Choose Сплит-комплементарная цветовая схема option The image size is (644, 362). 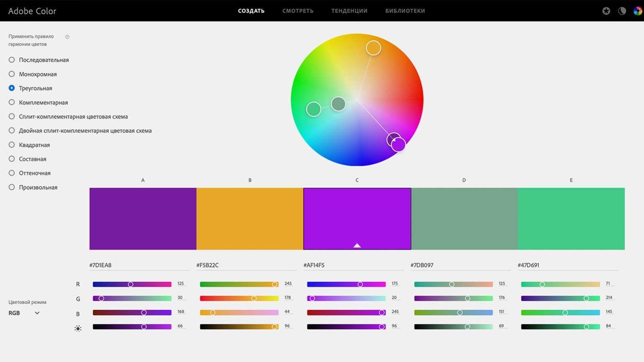[12, 117]
